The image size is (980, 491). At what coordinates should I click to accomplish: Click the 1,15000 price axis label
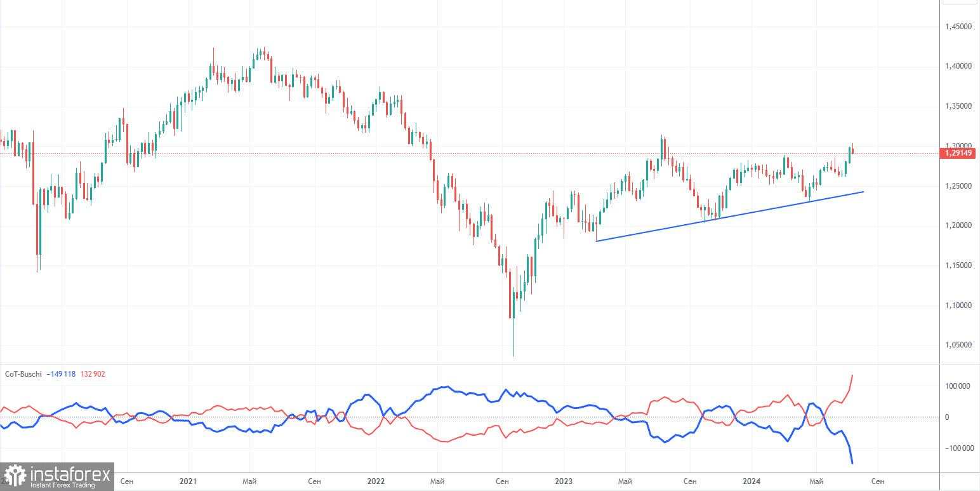(959, 266)
